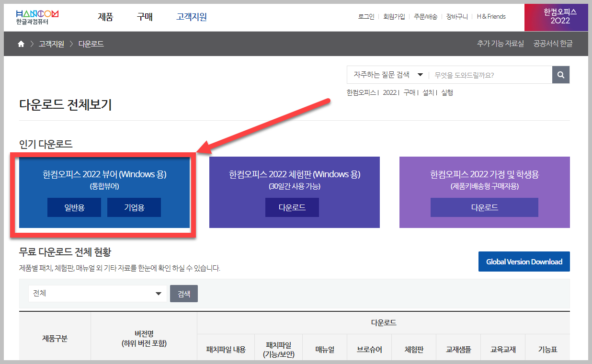592x364 pixels.
Task: Click the 실행 keyword link
Action: [447, 92]
